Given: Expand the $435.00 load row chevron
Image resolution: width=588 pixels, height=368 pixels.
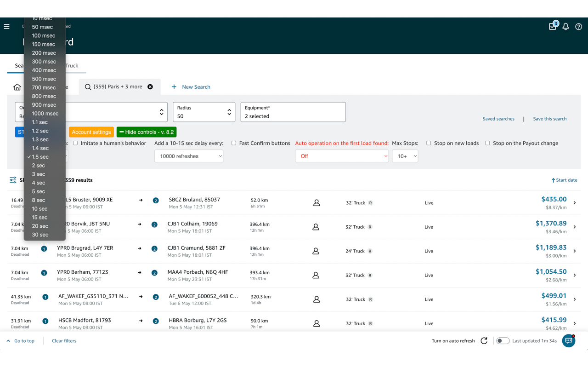Looking at the screenshot, I should [575, 203].
